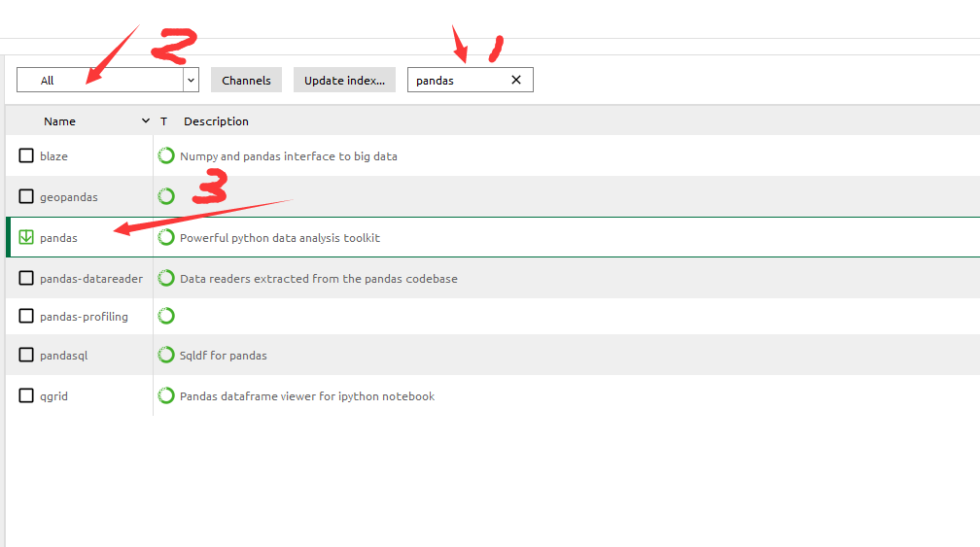The width and height of the screenshot is (980, 547).
Task: Click the pandas package type icon
Action: click(x=166, y=237)
